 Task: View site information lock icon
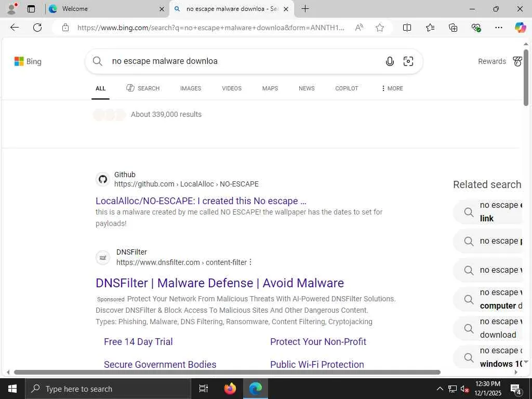[65, 28]
